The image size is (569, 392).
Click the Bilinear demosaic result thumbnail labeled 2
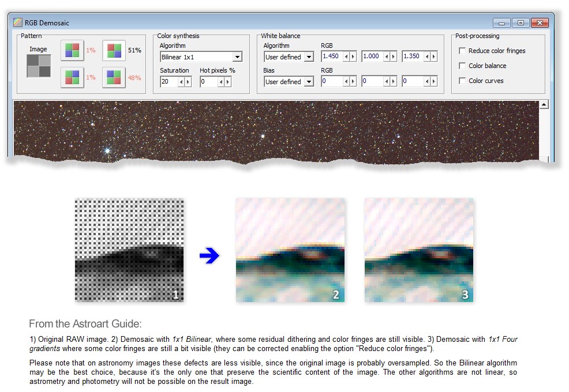pyautogui.click(x=291, y=249)
